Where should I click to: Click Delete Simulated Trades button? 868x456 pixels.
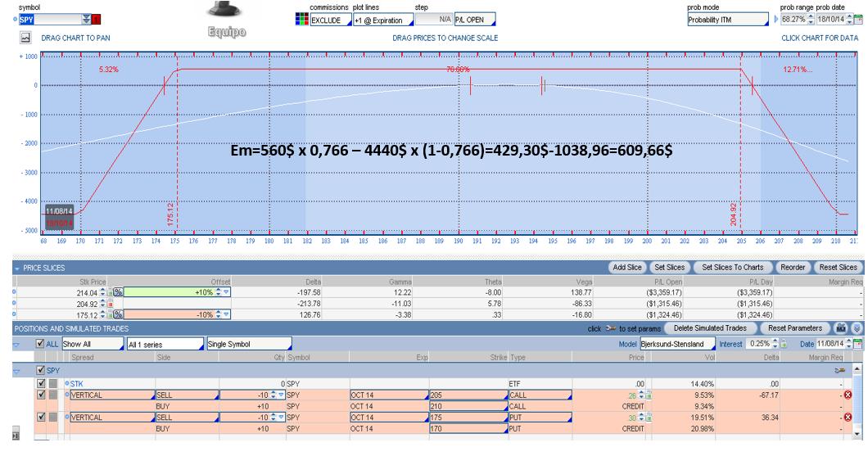tap(710, 328)
